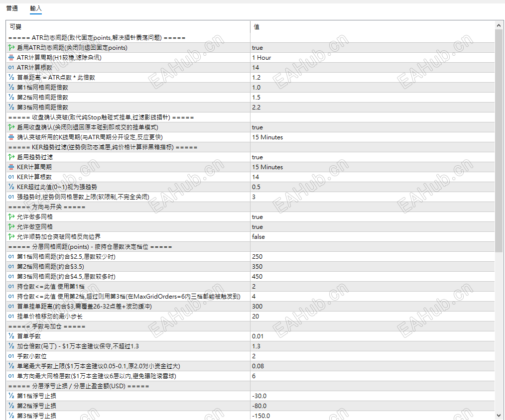Screen dimensions: 505x420
Task: Click the enum icon beside ATR计算周期
Action: pos(11,58)
